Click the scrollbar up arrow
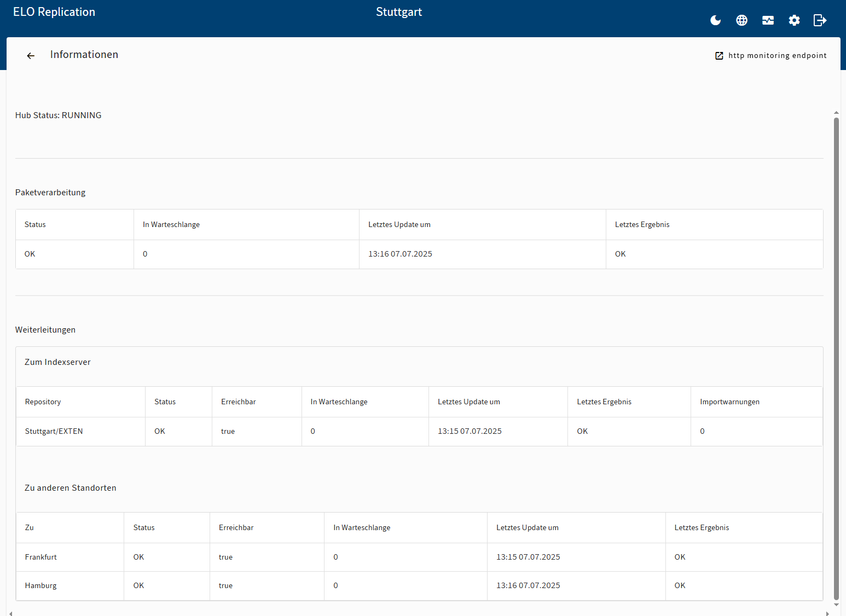846x616 pixels. (x=836, y=113)
